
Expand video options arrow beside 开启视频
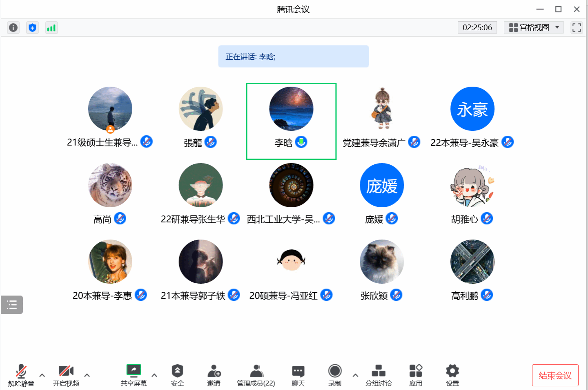coord(87,375)
